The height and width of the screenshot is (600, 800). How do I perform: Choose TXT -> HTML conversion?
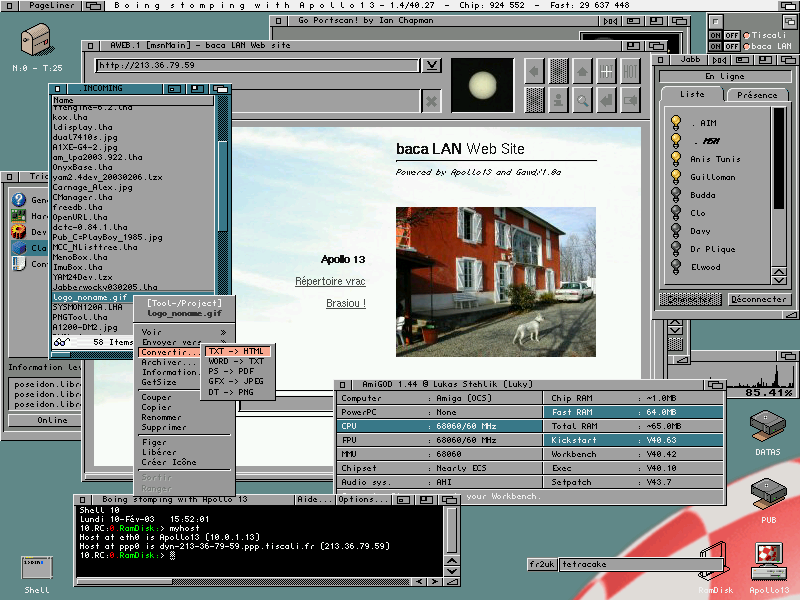coord(237,352)
